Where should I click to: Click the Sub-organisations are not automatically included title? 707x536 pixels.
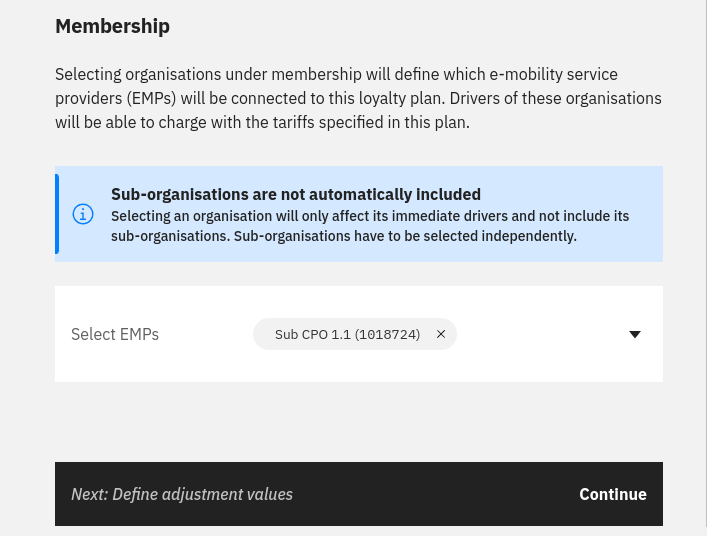296,194
